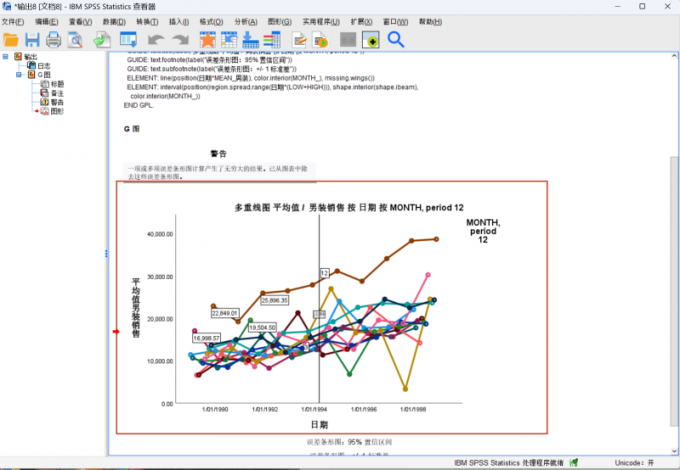Open the 编辑(E) menu
The image size is (680, 470).
46,22
